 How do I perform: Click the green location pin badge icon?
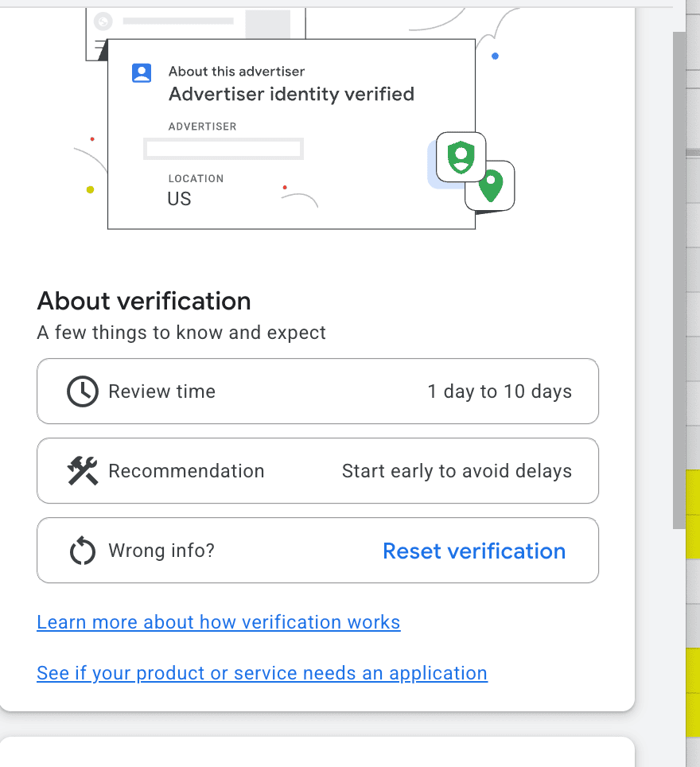[491, 187]
